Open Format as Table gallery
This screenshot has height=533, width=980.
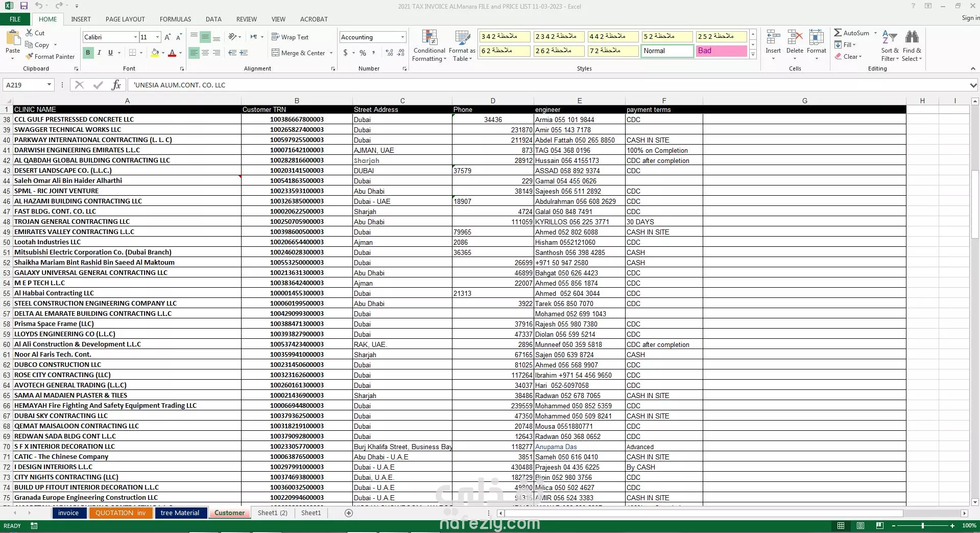tap(462, 45)
